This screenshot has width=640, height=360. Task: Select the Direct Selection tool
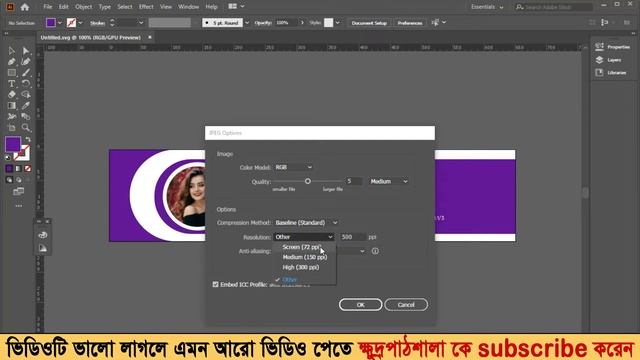pyautogui.click(x=26, y=51)
